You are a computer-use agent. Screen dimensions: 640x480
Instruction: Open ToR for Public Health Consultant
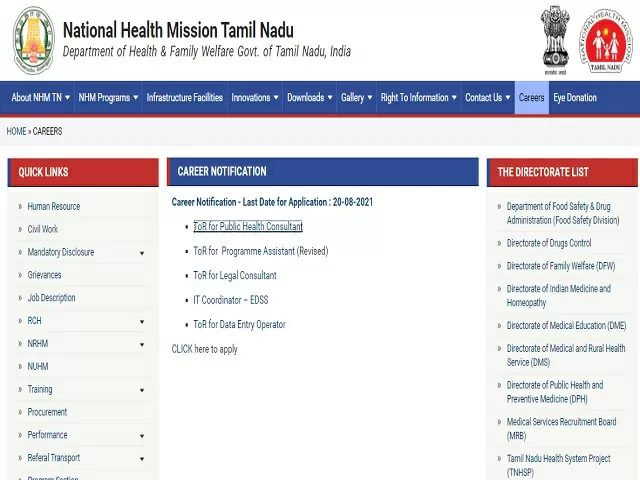(x=248, y=227)
